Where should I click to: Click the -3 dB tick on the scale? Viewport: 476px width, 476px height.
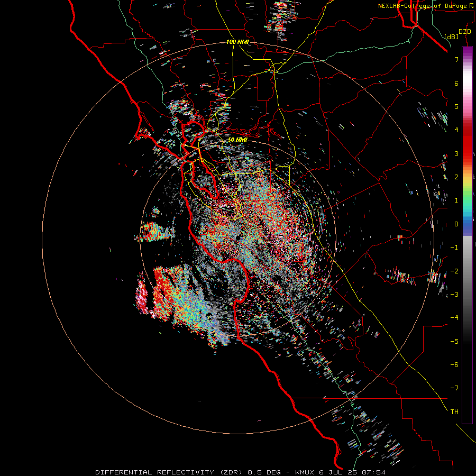(x=454, y=295)
